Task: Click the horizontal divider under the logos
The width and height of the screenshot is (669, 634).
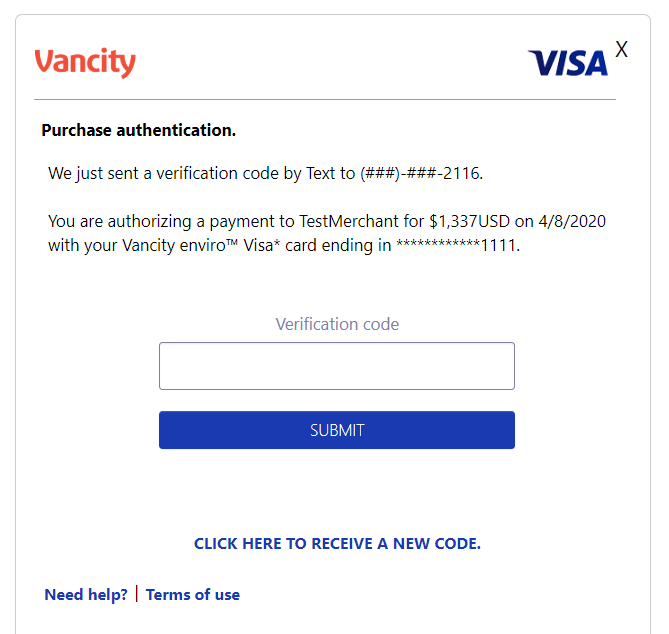Action: (x=325, y=100)
